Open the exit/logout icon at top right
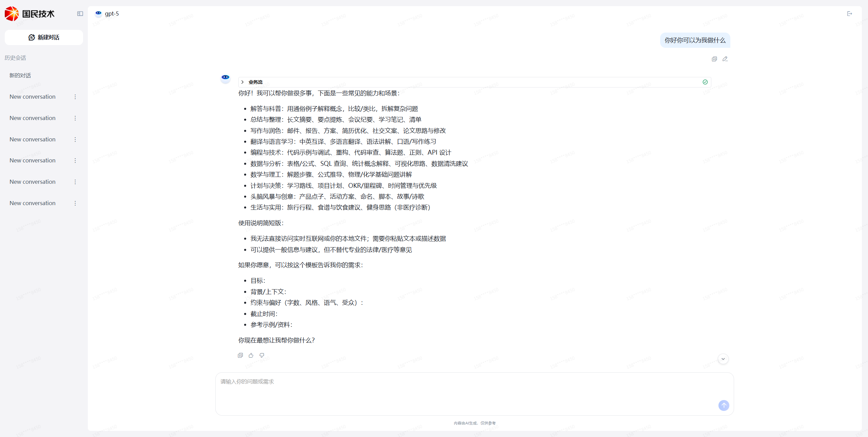This screenshot has height=437, width=868. pos(850,14)
